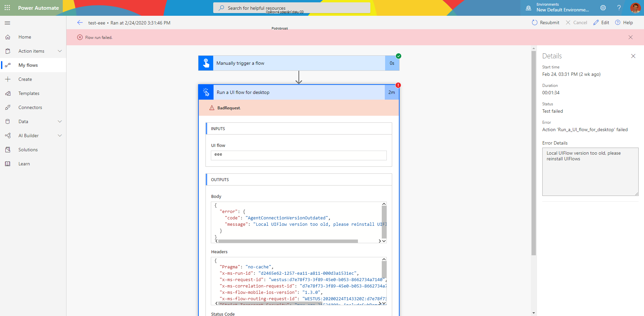Expand the AI Builder submenu chevron

(60, 136)
